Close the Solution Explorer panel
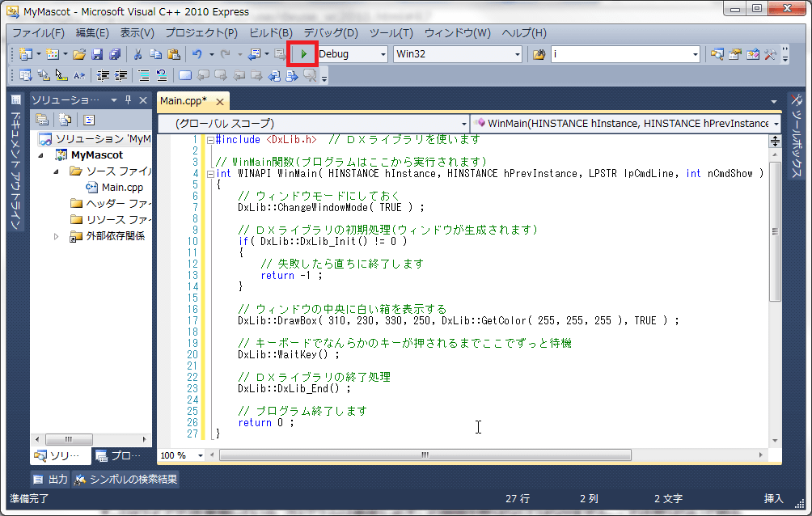 143,100
